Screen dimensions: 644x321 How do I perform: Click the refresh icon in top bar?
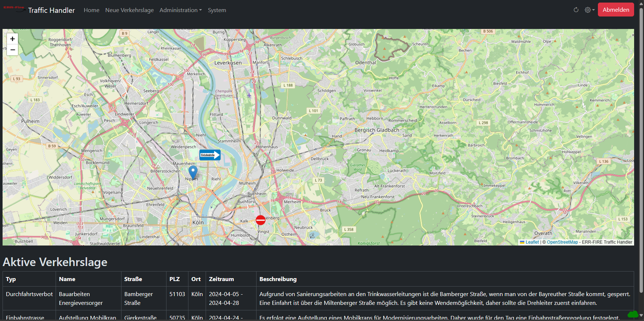click(576, 10)
